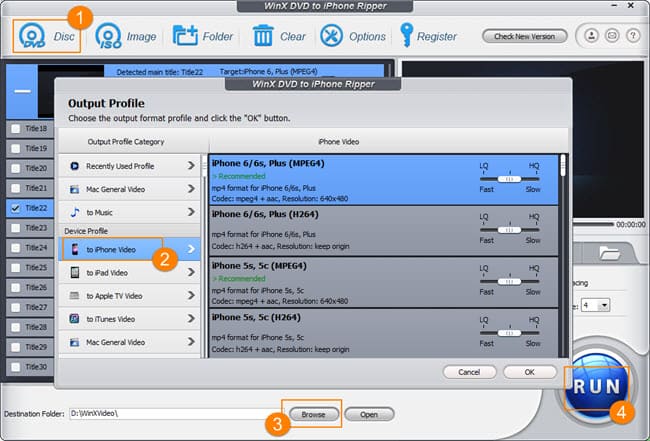Expand the to iTunes Video chevron
This screenshot has height=441, width=650.
click(x=191, y=319)
